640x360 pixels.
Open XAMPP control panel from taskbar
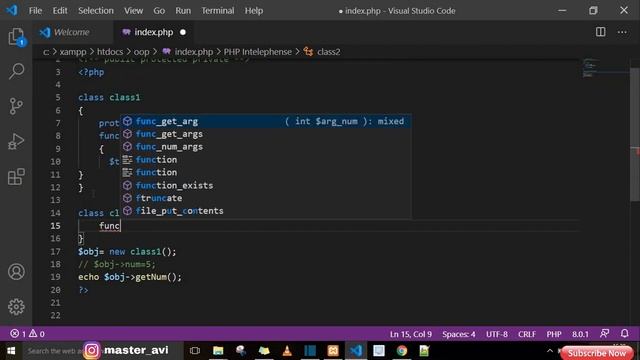(x=333, y=351)
